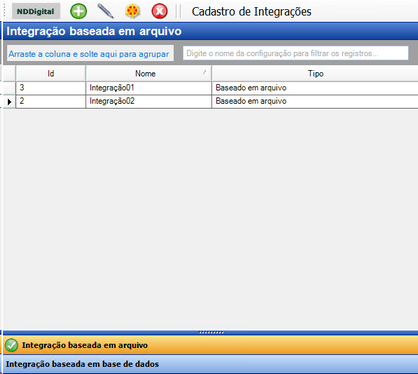Select Tipo cell in Integração02 row
Screen dimensions: 418x374
[315, 101]
